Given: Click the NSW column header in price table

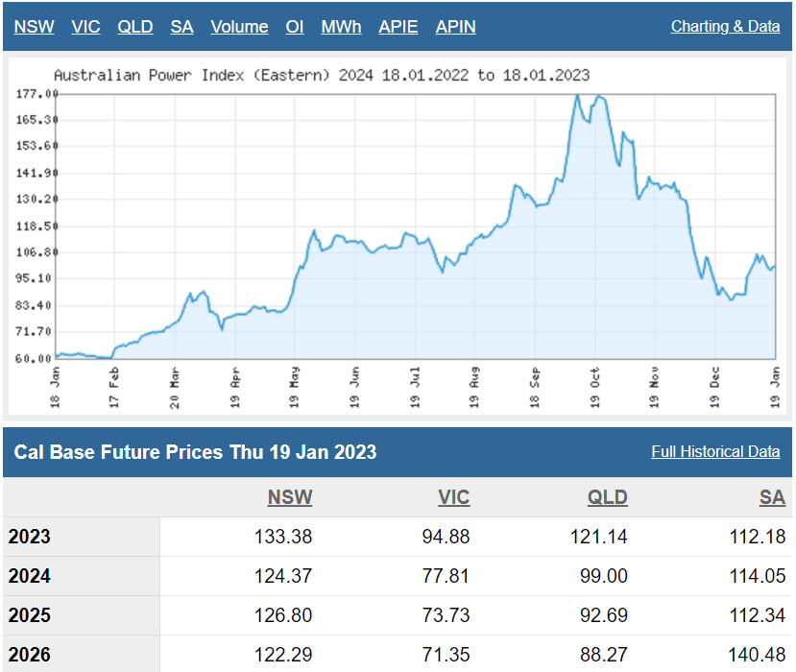Looking at the screenshot, I should point(290,497).
